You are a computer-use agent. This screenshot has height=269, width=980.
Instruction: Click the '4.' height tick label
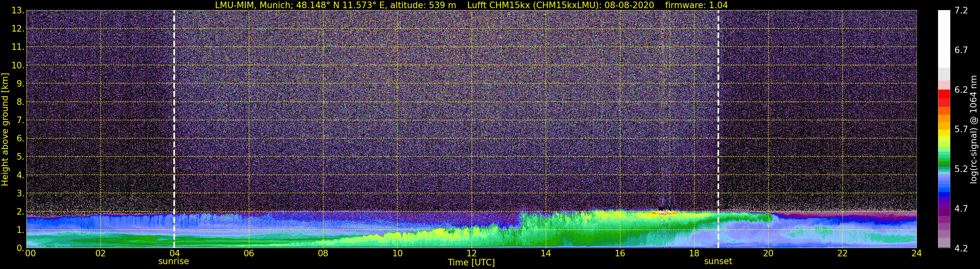pos(20,175)
